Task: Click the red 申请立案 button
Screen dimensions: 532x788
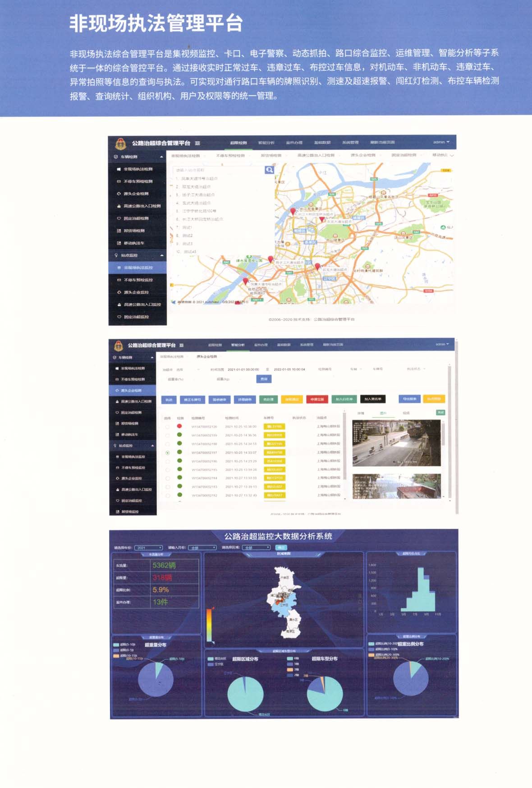Action: tap(317, 399)
